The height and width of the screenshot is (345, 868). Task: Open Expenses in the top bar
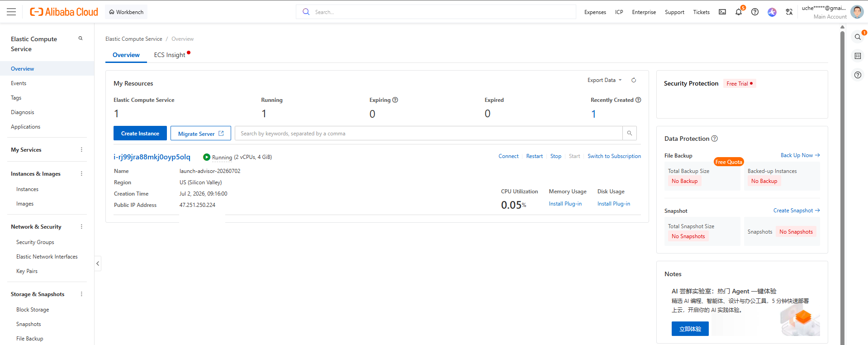click(595, 12)
